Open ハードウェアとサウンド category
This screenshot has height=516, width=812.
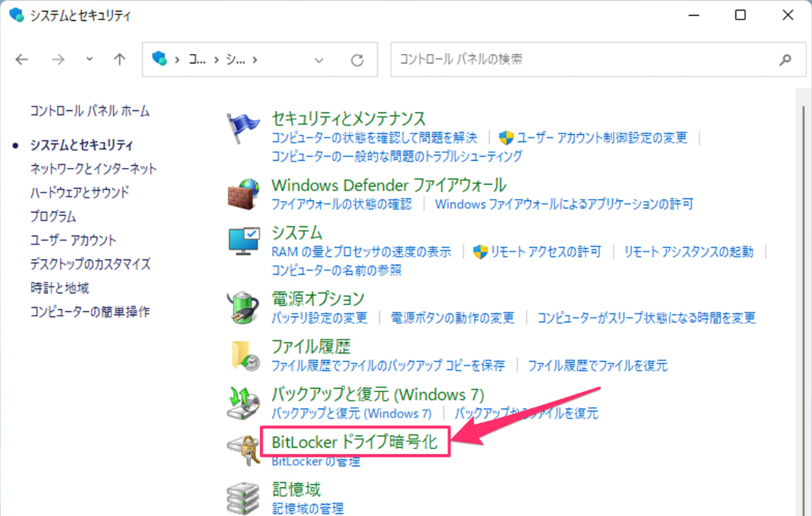click(x=79, y=193)
